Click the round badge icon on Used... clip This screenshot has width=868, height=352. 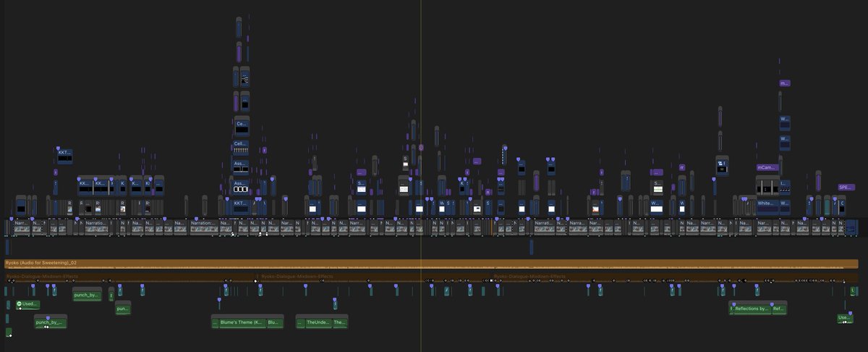click(20, 304)
